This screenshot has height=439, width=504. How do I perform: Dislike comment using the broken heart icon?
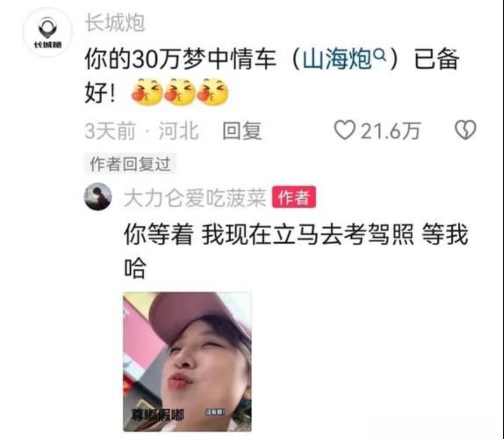[x=465, y=130]
